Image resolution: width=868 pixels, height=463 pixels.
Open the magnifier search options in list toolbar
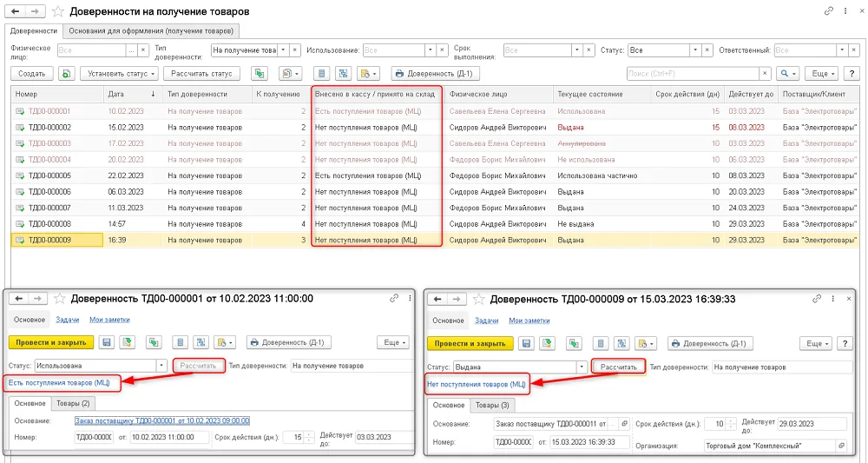coord(788,74)
